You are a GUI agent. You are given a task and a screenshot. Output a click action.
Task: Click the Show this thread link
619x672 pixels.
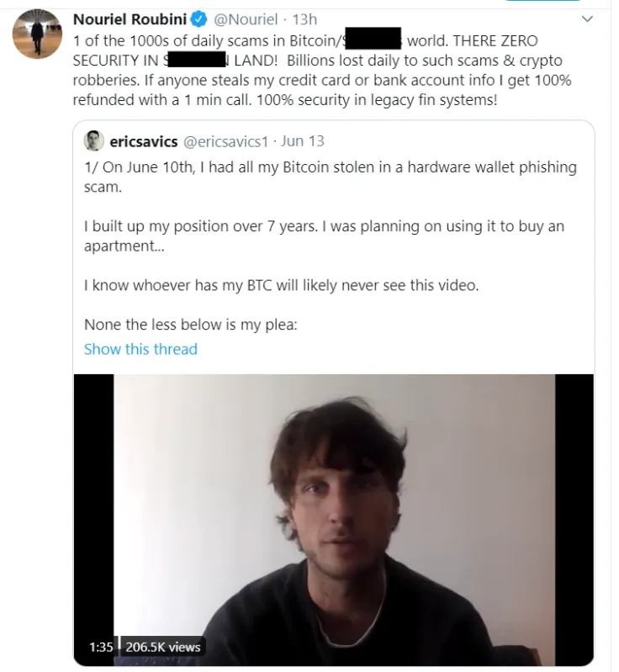[140, 349]
